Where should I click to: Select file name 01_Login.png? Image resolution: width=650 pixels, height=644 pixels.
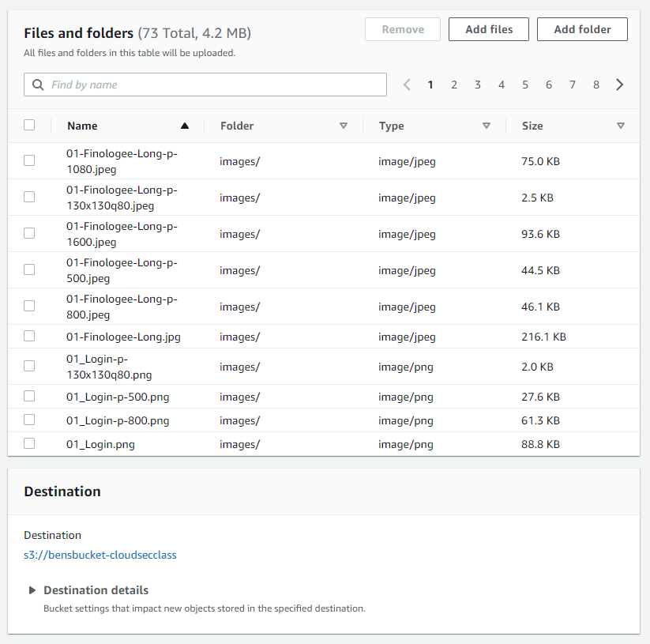pyautogui.click(x=100, y=444)
